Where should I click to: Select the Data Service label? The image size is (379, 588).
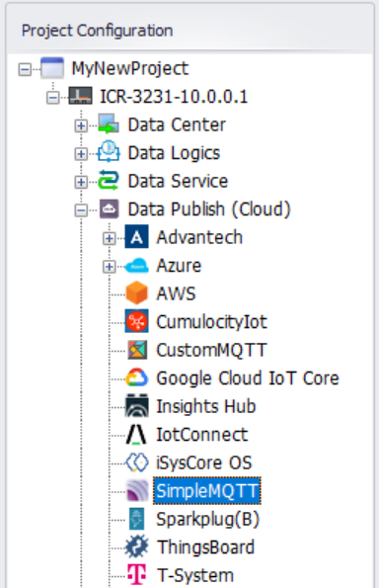coord(178,181)
